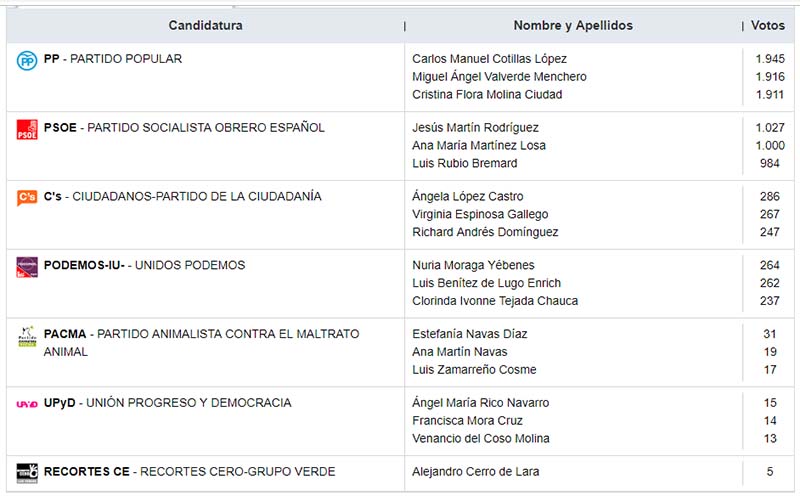Click the Recortes Cero logo icon
The image size is (800, 496).
[27, 473]
